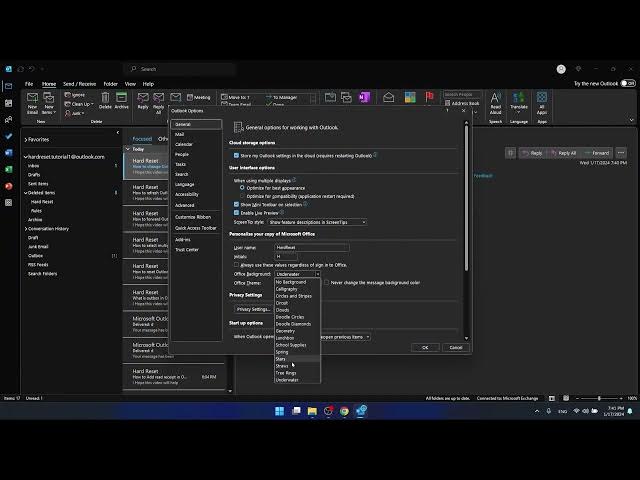
Task: Check Always use these values regardless of sign in
Action: (x=236, y=265)
